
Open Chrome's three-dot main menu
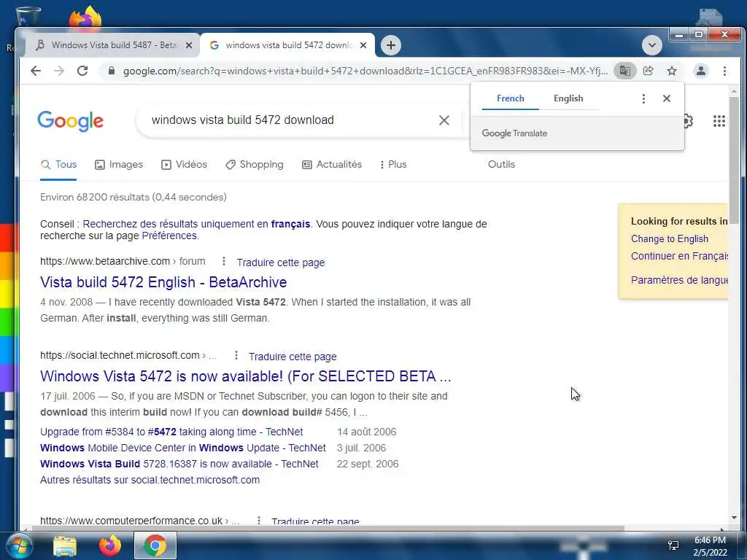pyautogui.click(x=724, y=71)
